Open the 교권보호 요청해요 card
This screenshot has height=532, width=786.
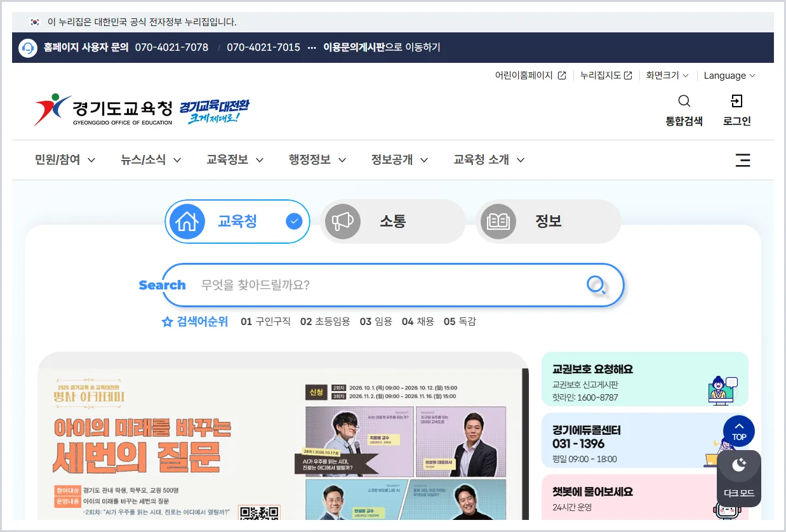click(x=644, y=379)
